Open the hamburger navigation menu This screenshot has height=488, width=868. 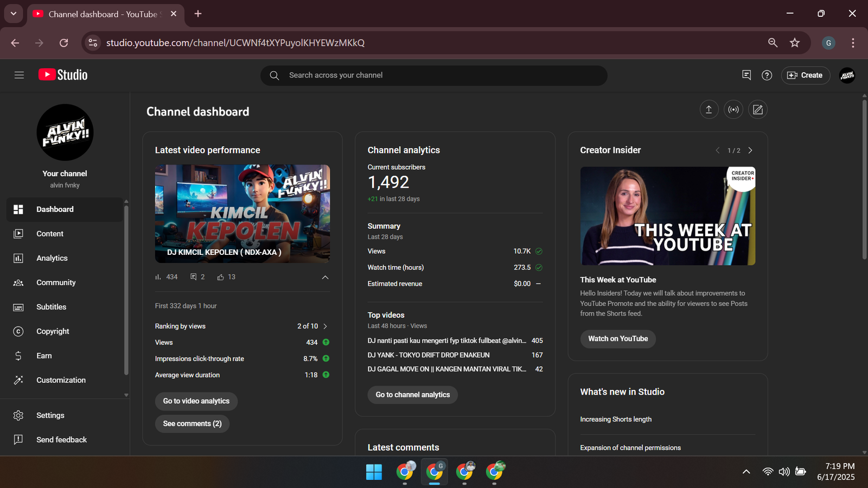(19, 75)
